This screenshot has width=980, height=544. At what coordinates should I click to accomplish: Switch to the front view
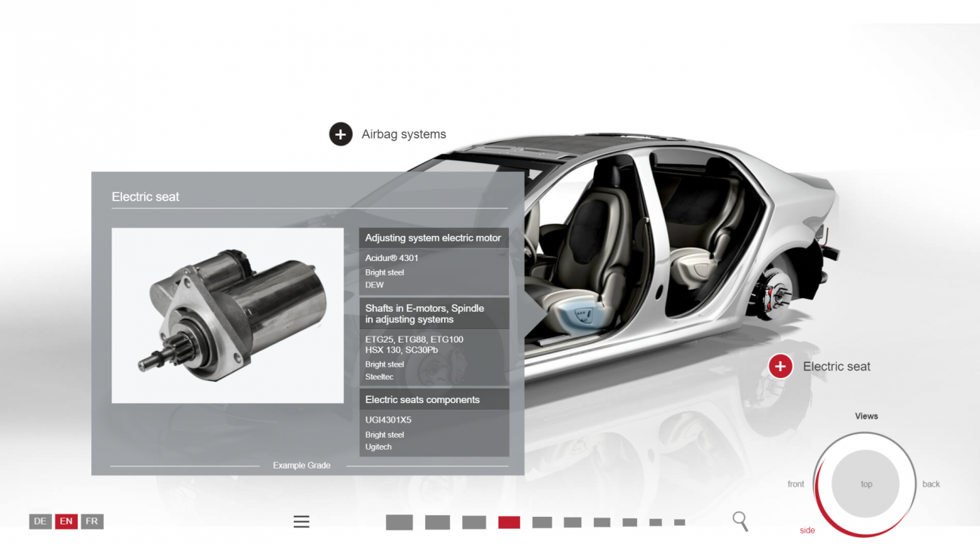coord(796,484)
